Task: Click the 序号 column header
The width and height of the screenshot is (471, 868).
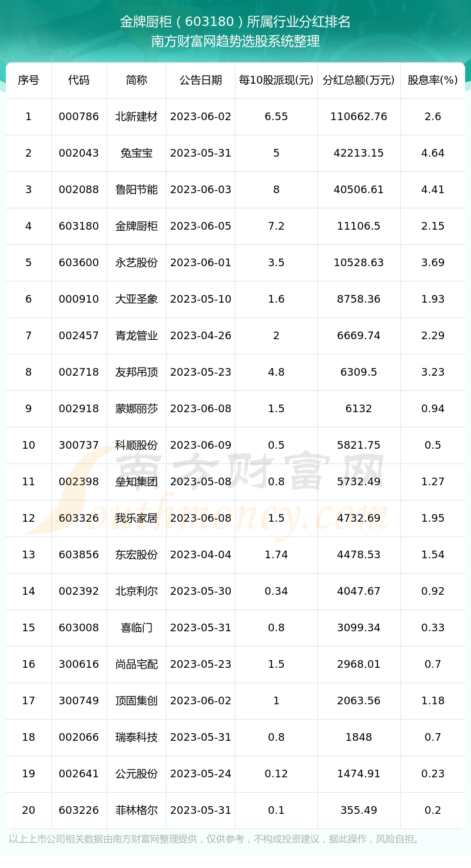Action: [28, 80]
